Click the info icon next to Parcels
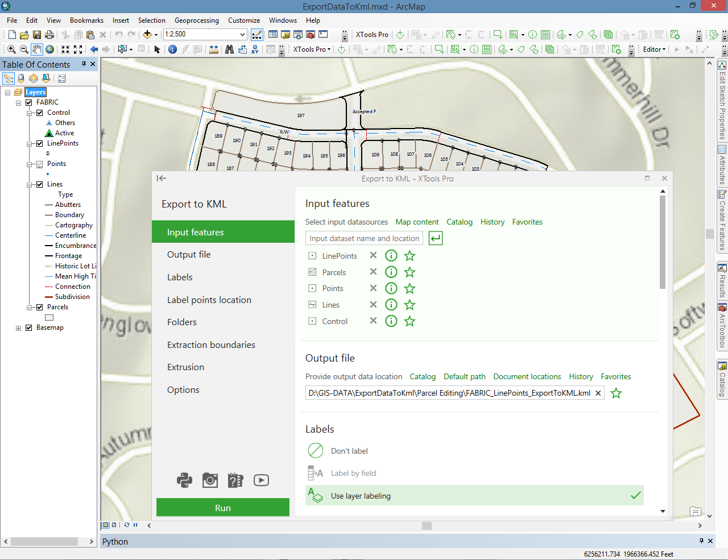 [x=391, y=272]
